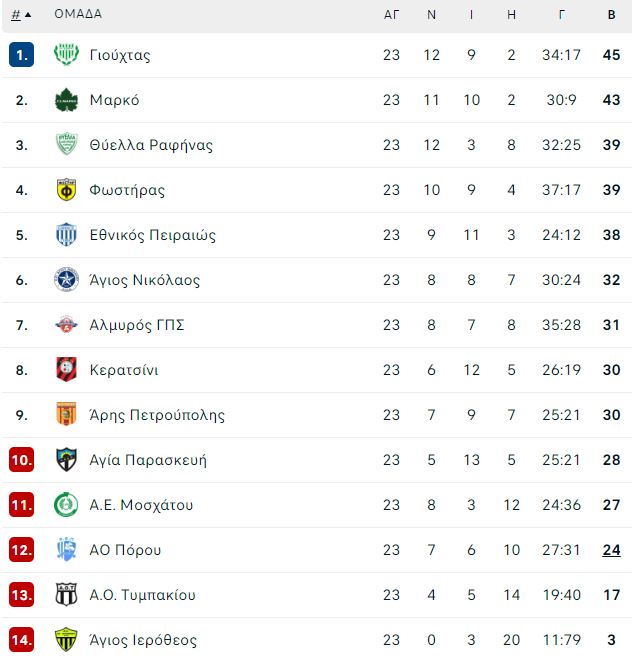The height and width of the screenshot is (660, 632).
Task: Sort table by the # position column
Action: 16,15
